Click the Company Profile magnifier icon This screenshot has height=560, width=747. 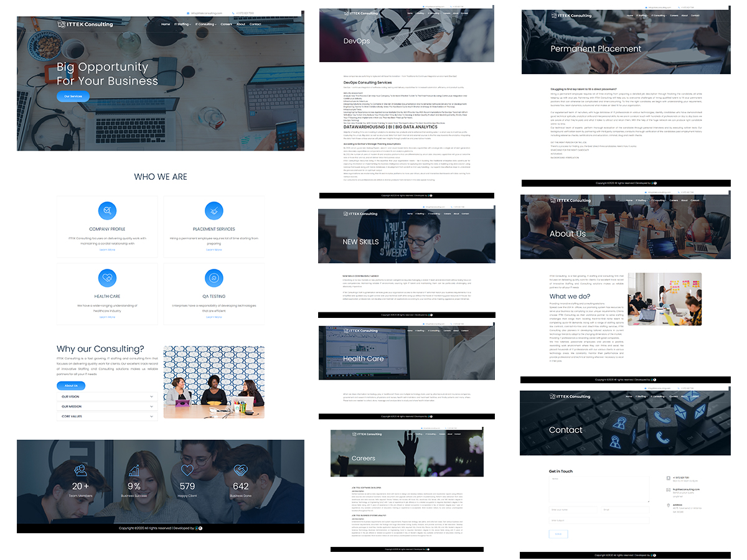107,211
